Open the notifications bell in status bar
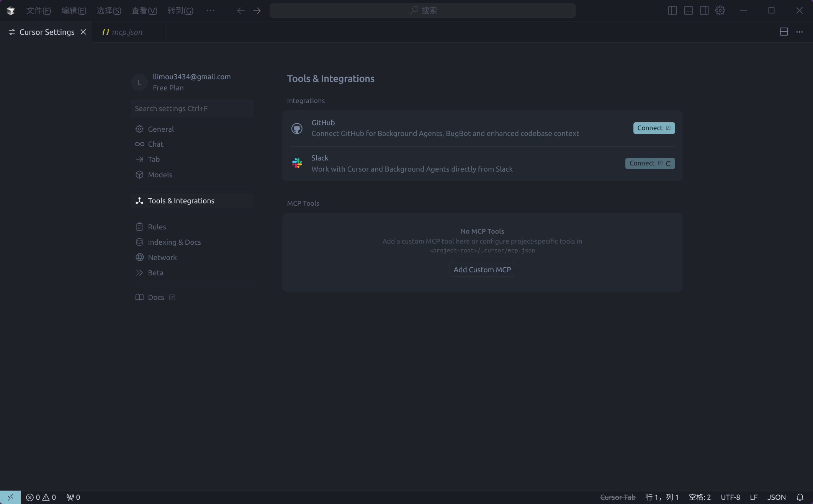Screen dimensions: 813x504 800,497
